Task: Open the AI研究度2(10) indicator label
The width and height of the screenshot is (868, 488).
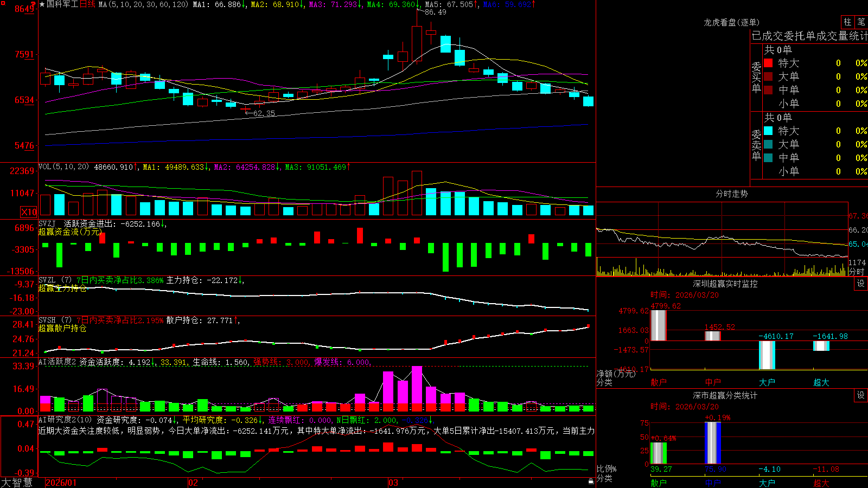Action: [65, 420]
